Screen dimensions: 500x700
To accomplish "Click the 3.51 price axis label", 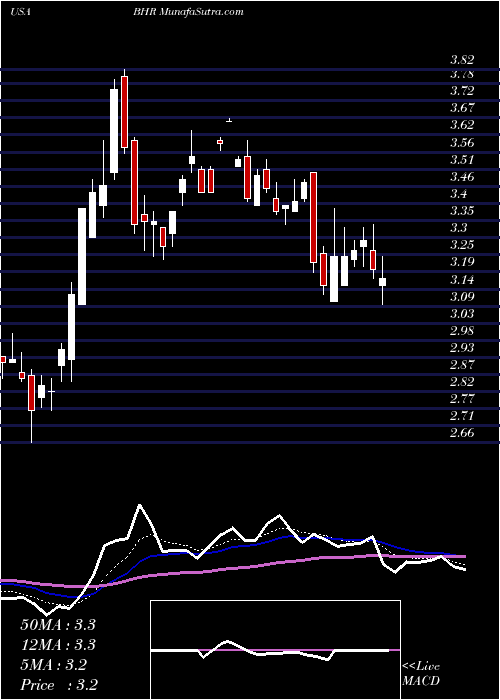I will (462, 160).
